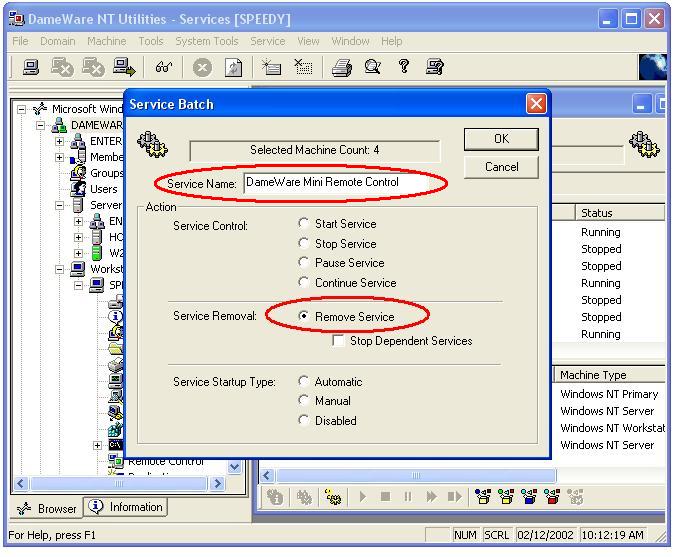The height and width of the screenshot is (557, 679).
Task: Select the Users tree item
Action: click(x=103, y=189)
